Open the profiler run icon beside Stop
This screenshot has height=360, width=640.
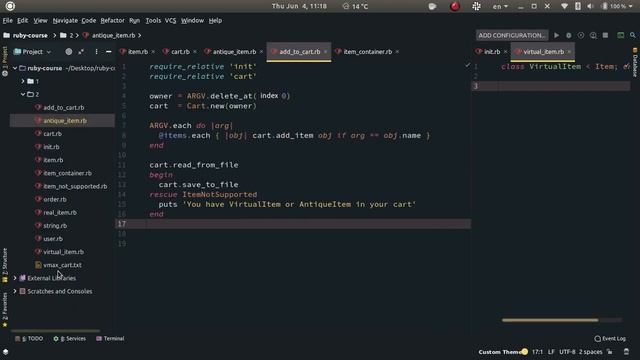tap(593, 36)
